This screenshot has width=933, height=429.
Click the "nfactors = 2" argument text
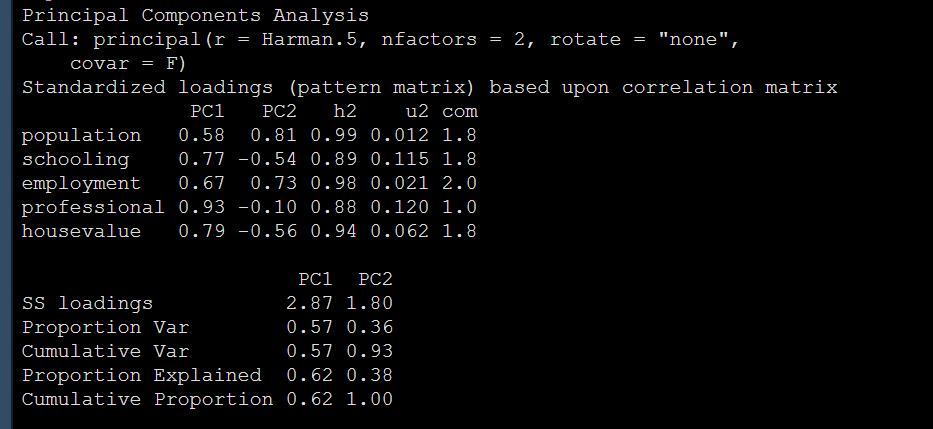pos(453,40)
